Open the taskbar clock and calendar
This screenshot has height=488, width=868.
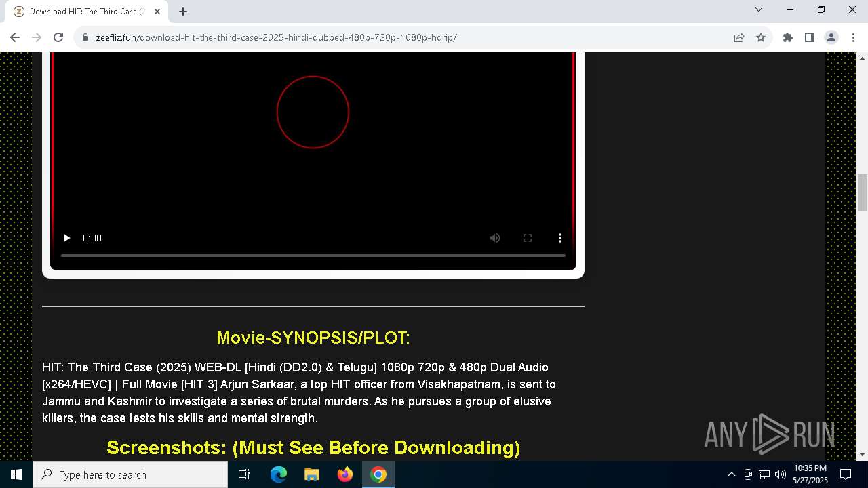point(810,474)
